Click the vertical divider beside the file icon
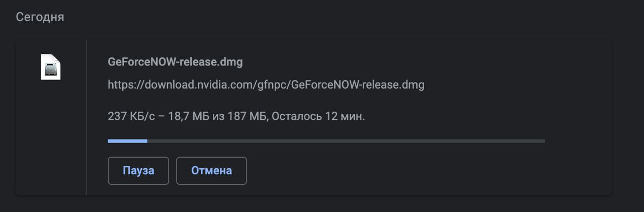Screen dimensions: 644x212 coord(87,117)
